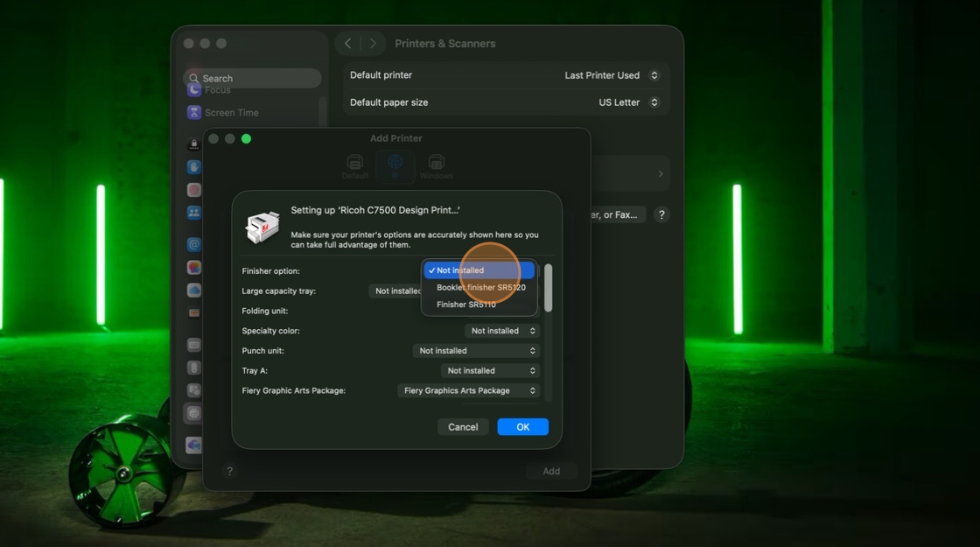Open Wallet & Apple Pay sidebar icon
980x547 pixels.
[193, 312]
